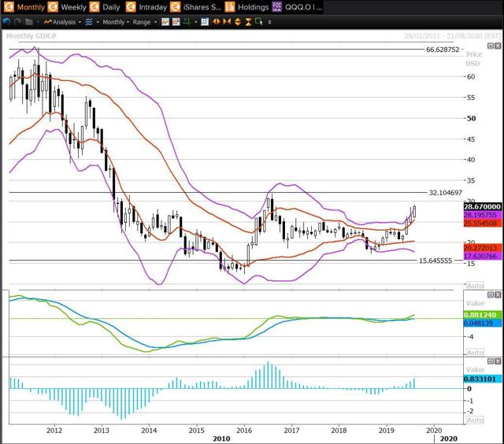Open the Holdings tab
The image size is (504, 444).
click(246, 7)
